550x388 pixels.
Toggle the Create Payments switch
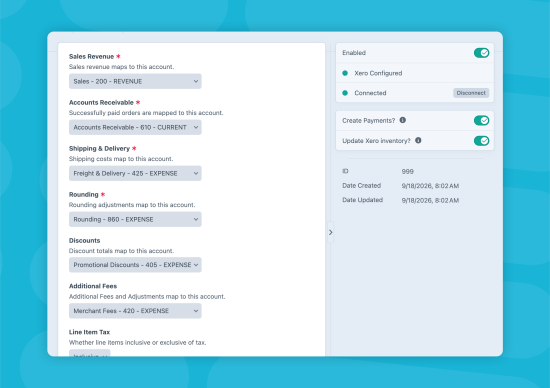tap(481, 121)
